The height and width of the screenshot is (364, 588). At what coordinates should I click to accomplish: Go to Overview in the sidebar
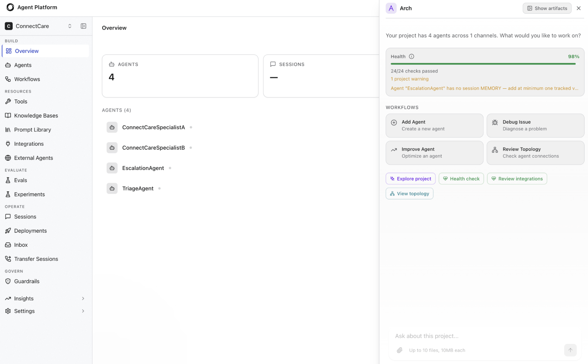(x=46, y=51)
